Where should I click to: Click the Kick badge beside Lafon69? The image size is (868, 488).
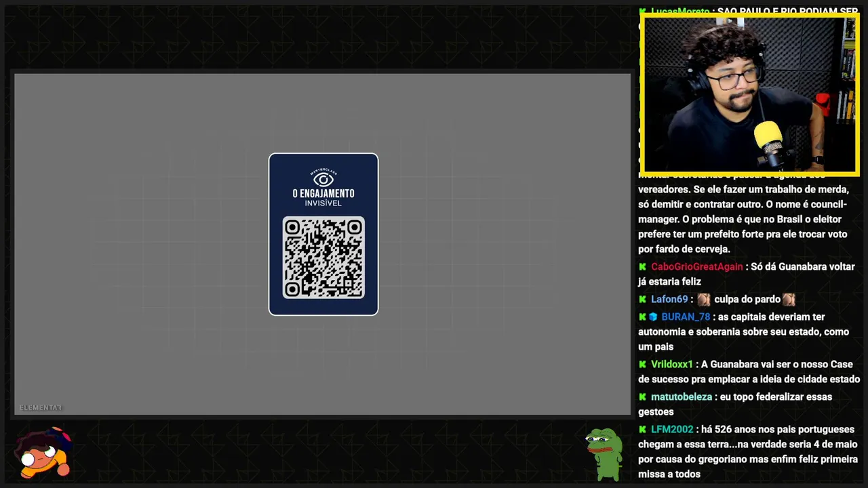point(642,300)
